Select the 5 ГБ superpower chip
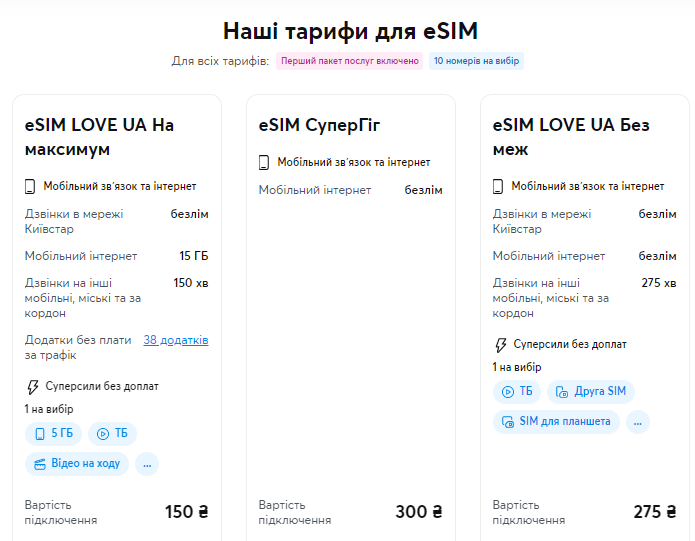695x541 pixels. [x=54, y=433]
